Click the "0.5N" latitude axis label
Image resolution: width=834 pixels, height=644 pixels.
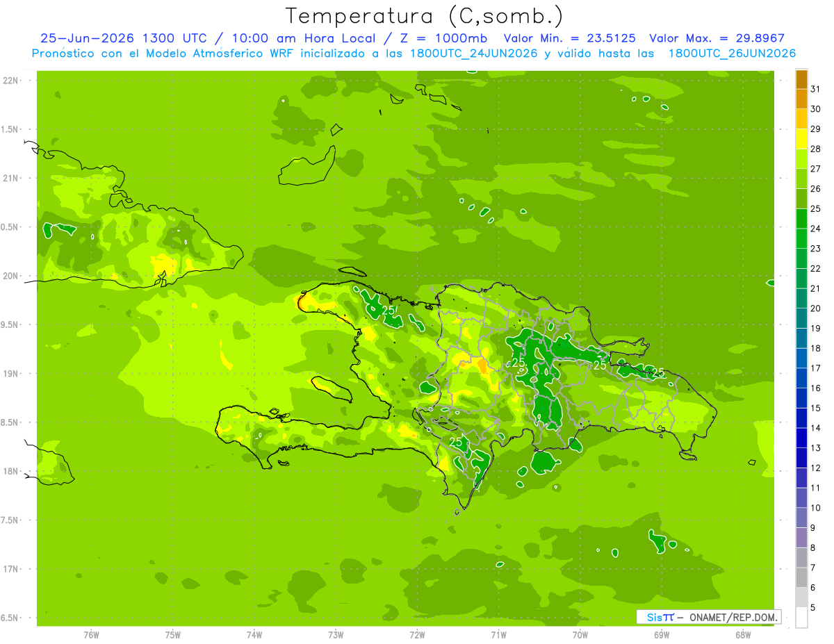click(x=10, y=227)
